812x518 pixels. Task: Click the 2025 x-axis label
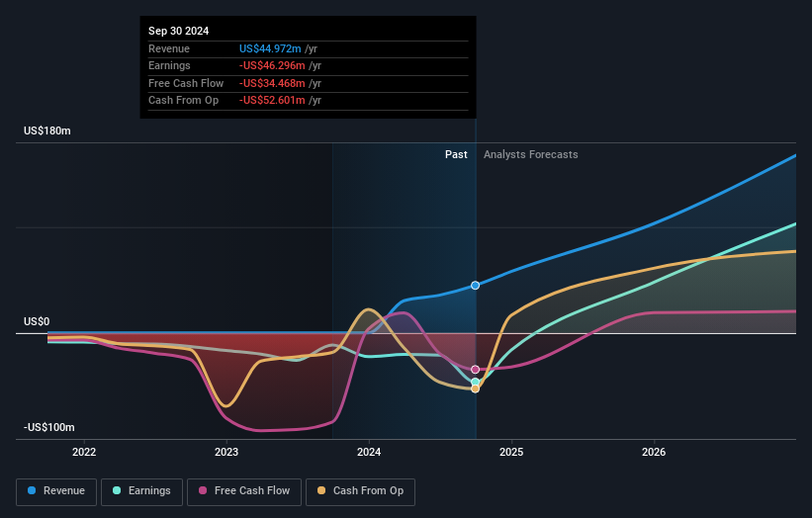pyautogui.click(x=511, y=452)
